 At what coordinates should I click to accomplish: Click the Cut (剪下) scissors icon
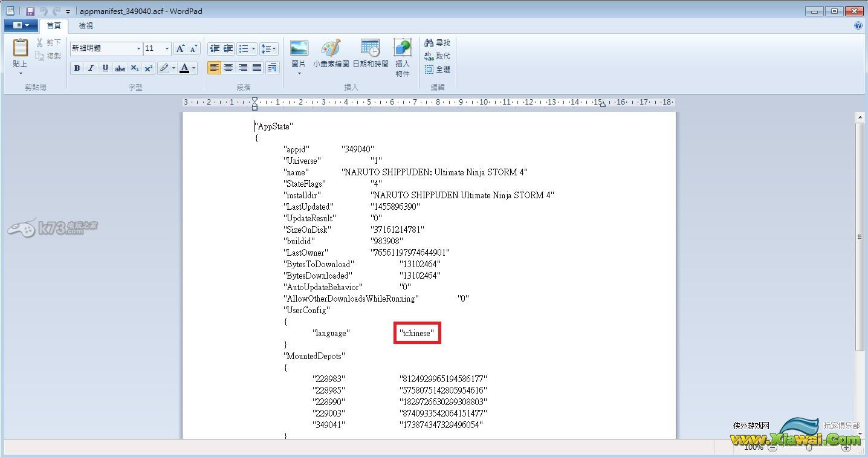click(x=40, y=43)
